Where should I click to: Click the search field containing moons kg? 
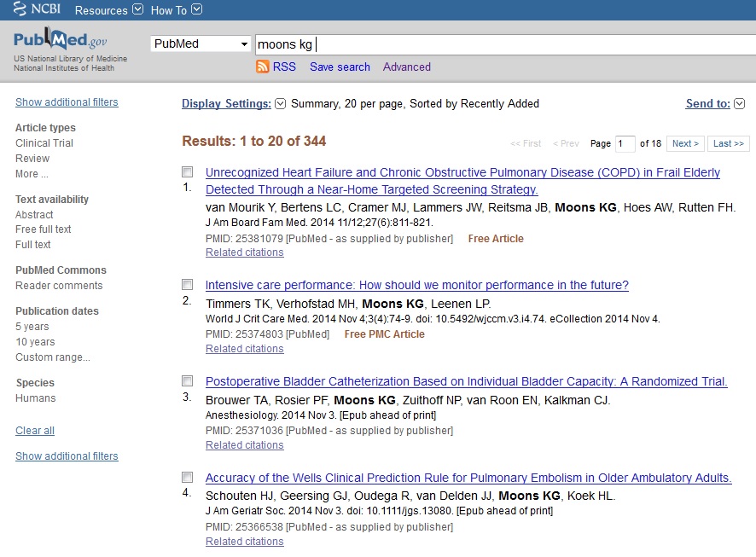[x=505, y=44]
